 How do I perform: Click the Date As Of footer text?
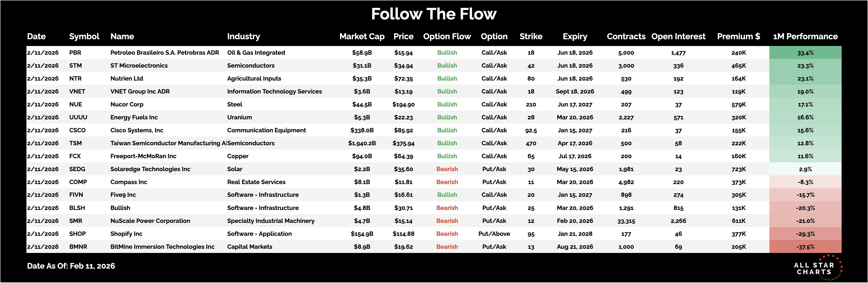71,266
